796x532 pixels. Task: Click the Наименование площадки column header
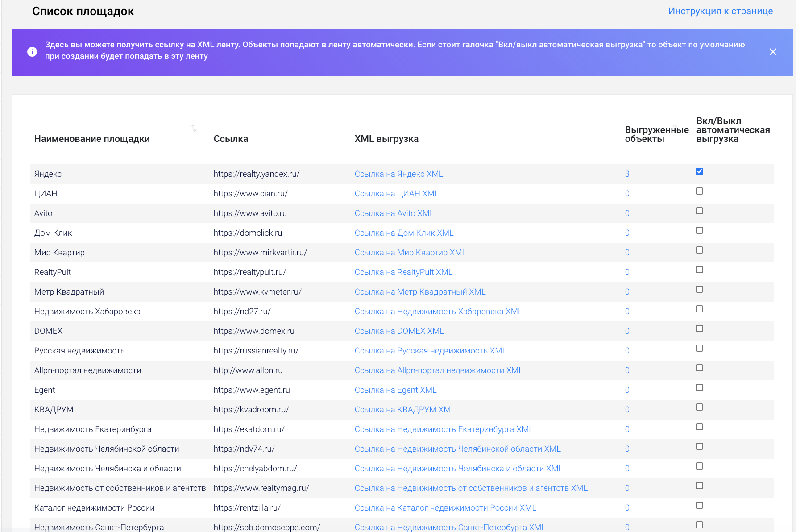pos(92,139)
